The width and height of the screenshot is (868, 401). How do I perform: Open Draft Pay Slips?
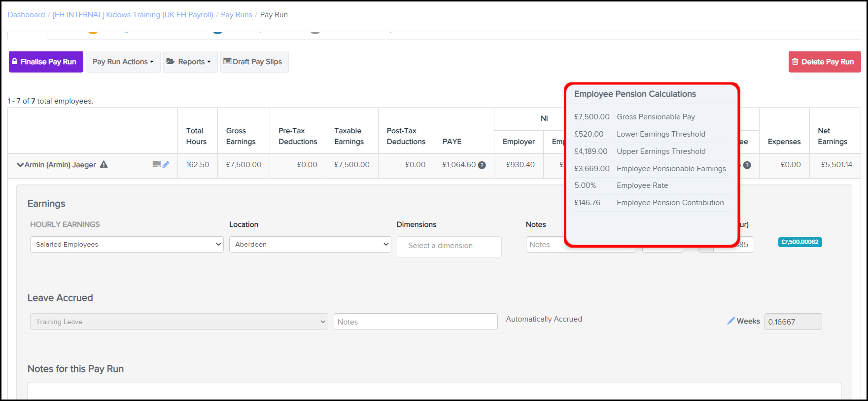coord(254,62)
